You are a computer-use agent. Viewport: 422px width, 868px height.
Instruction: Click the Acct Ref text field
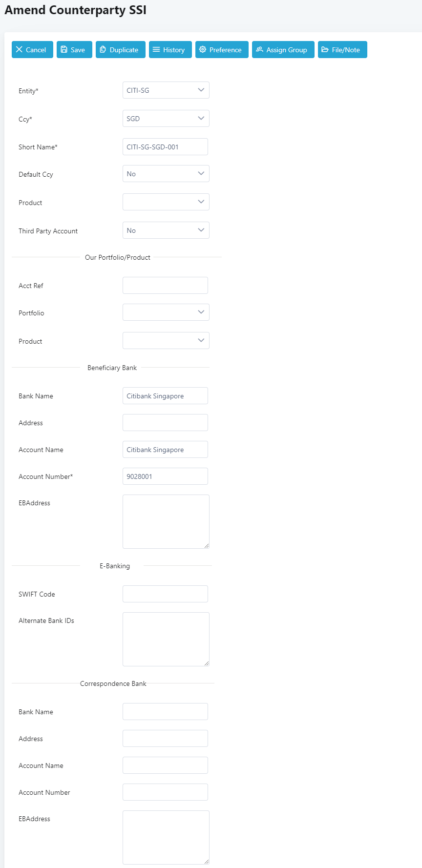pos(165,286)
